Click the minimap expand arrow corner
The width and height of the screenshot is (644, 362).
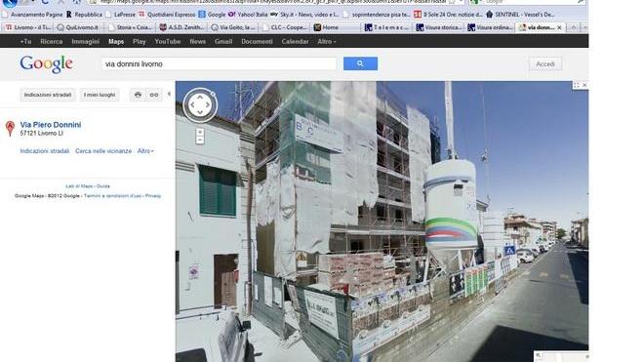[x=539, y=356]
